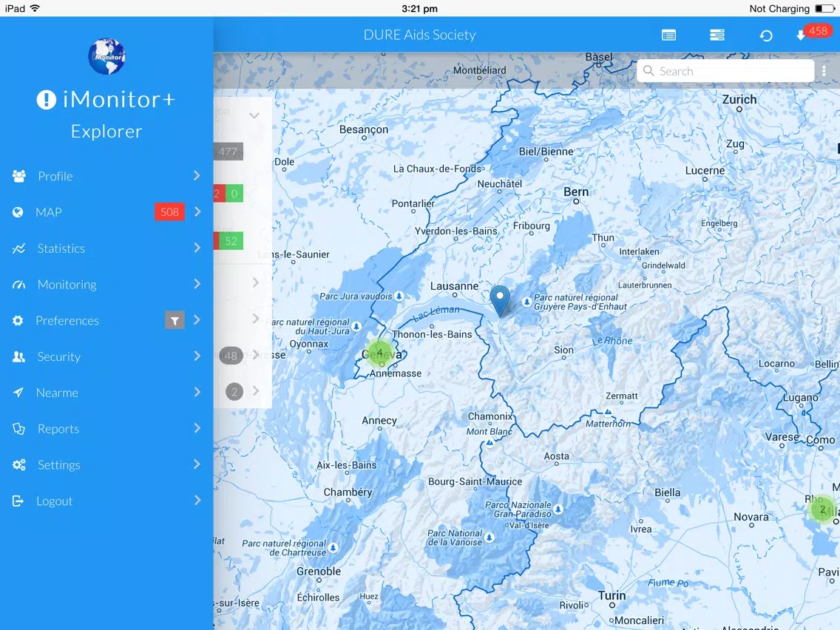Click the filter funnel icon beside Preferences
Screen dimensions: 840x630
tap(175, 320)
